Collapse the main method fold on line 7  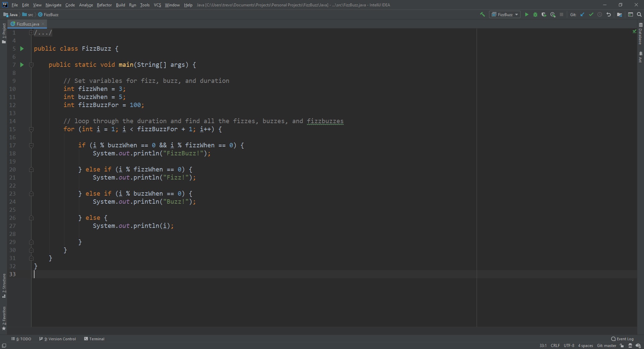click(31, 65)
